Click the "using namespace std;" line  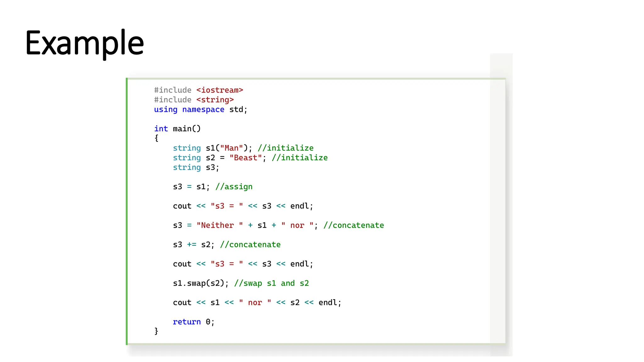[x=201, y=110]
